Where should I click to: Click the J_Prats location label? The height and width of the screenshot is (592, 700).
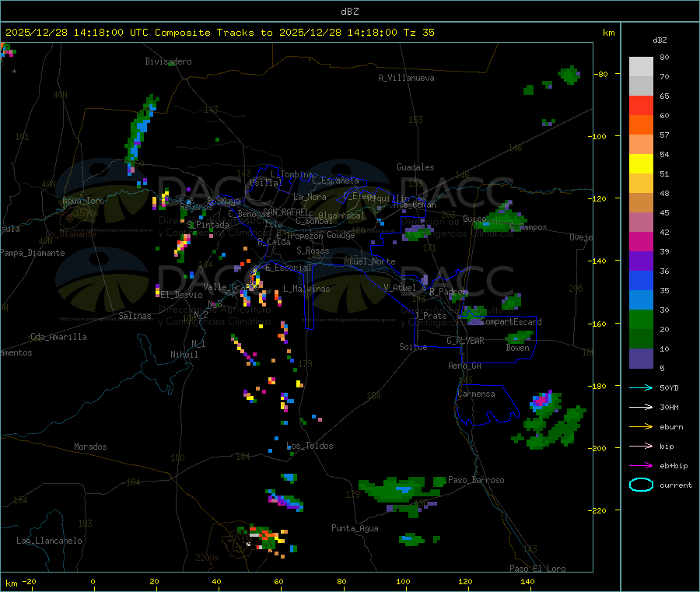click(x=431, y=315)
